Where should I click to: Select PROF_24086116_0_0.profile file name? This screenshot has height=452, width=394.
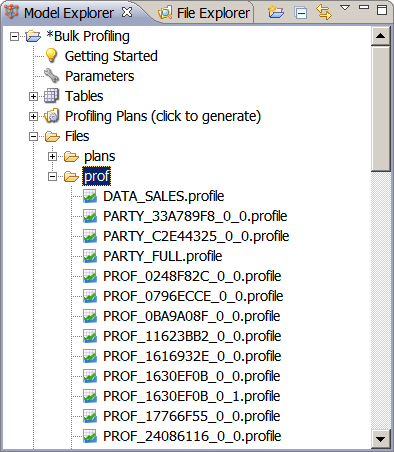pyautogui.click(x=192, y=436)
